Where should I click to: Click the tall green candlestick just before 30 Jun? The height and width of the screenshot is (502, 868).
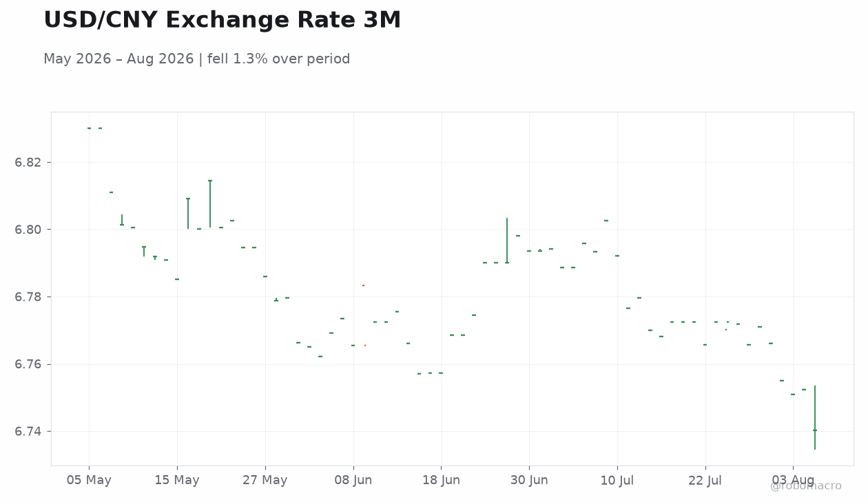(507, 241)
